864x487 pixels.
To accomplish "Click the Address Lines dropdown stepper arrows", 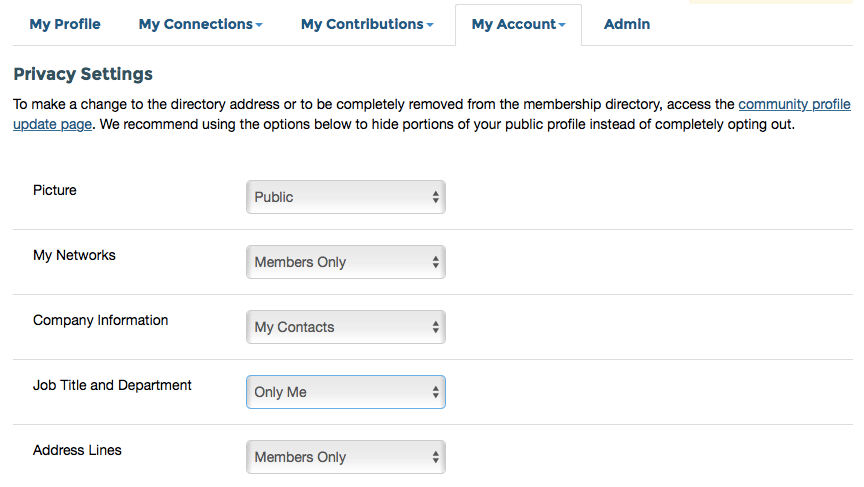I will pos(436,457).
